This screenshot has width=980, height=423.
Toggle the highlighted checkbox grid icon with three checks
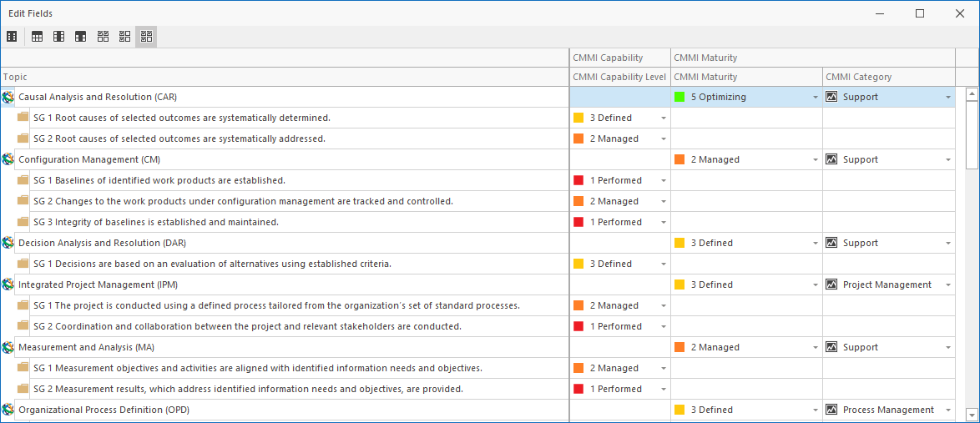click(146, 37)
